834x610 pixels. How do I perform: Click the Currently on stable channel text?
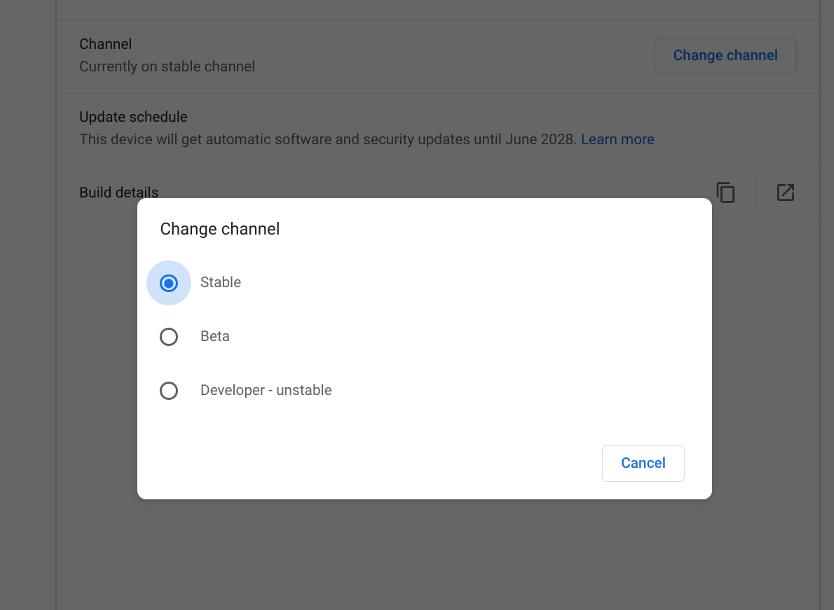(x=167, y=66)
